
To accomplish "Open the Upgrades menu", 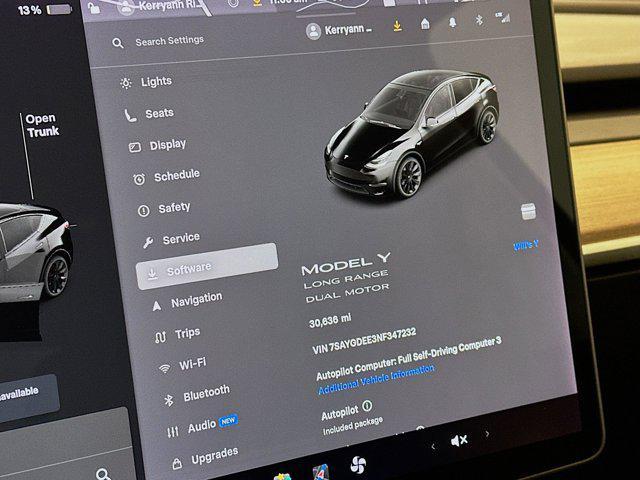I will (205, 458).
